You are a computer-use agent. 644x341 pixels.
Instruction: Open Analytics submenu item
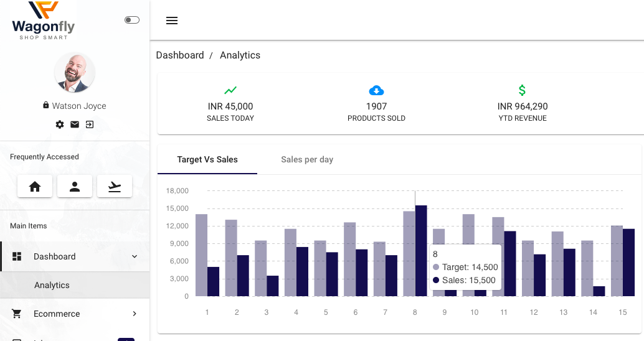pyautogui.click(x=75, y=285)
